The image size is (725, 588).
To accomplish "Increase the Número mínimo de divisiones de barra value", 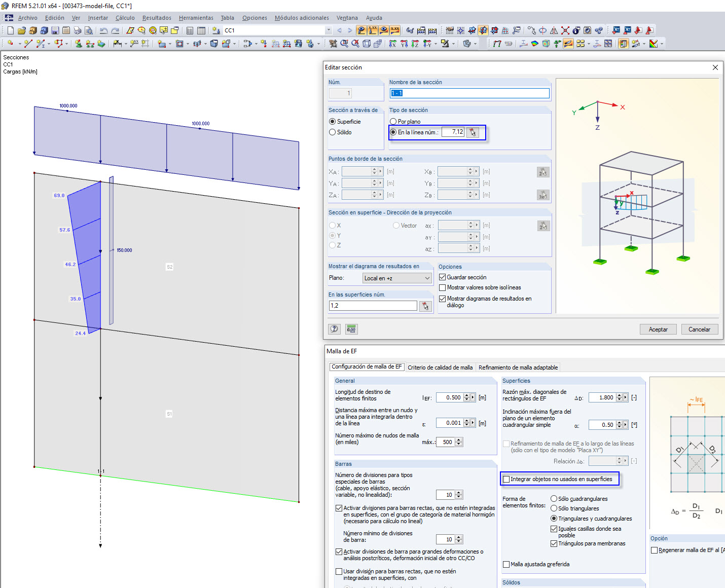I will [459, 537].
